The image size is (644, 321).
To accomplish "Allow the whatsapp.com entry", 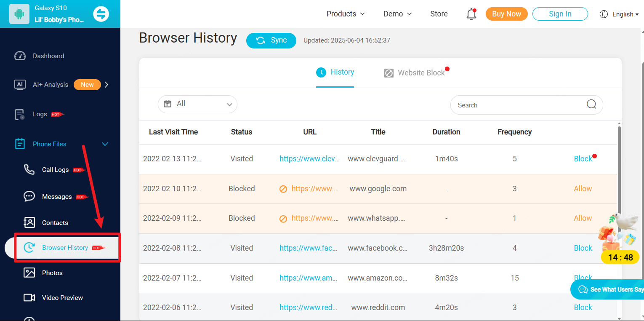I will pyautogui.click(x=583, y=218).
